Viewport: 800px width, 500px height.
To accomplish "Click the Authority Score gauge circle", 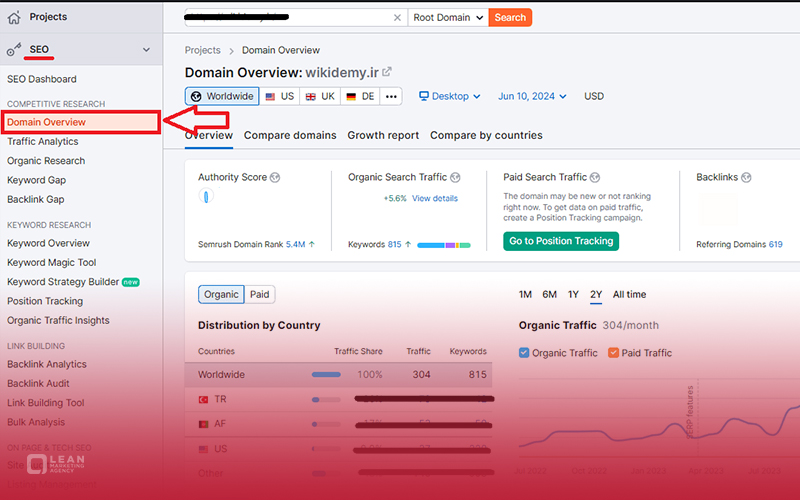I will [x=206, y=196].
